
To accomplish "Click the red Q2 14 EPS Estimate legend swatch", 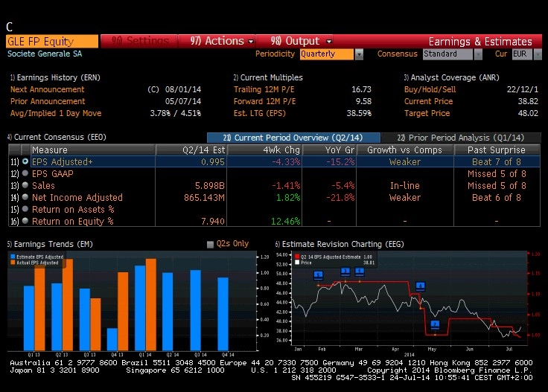I will point(297,257).
